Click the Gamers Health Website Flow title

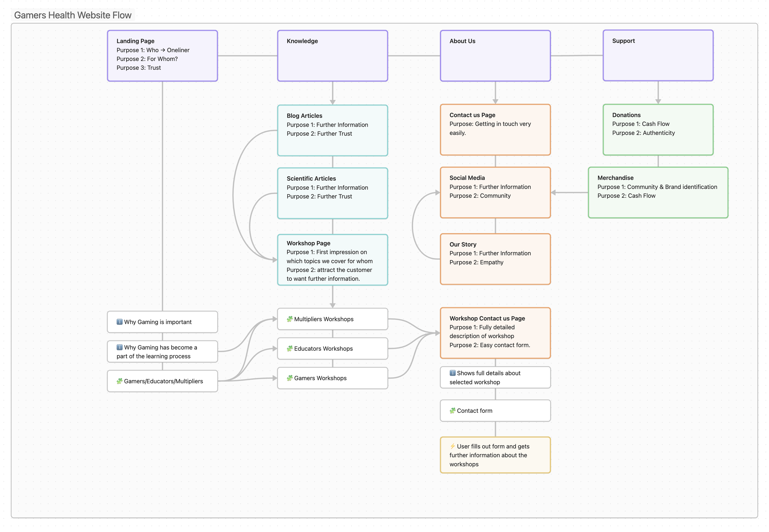pos(73,15)
